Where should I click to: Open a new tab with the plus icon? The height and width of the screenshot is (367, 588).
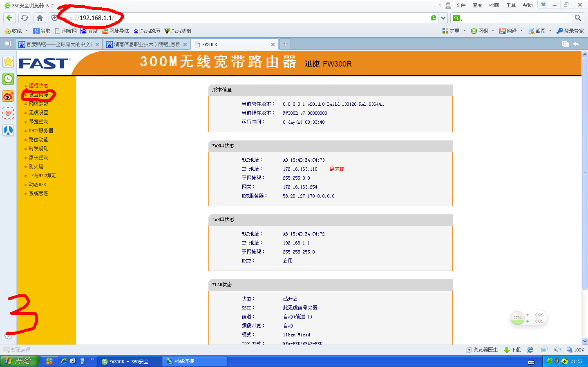[x=285, y=44]
